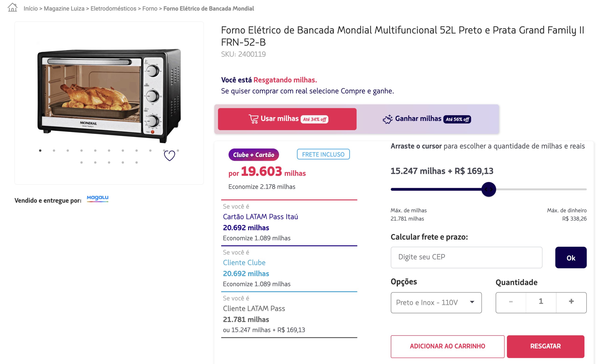Click the Digite seu CEP field
This screenshot has height=364, width=598.
click(466, 257)
